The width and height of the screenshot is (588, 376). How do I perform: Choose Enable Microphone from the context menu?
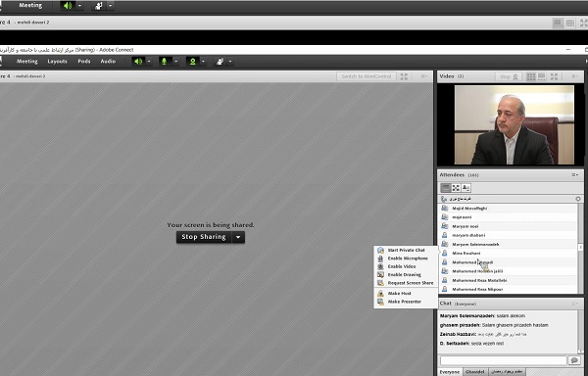click(x=406, y=258)
